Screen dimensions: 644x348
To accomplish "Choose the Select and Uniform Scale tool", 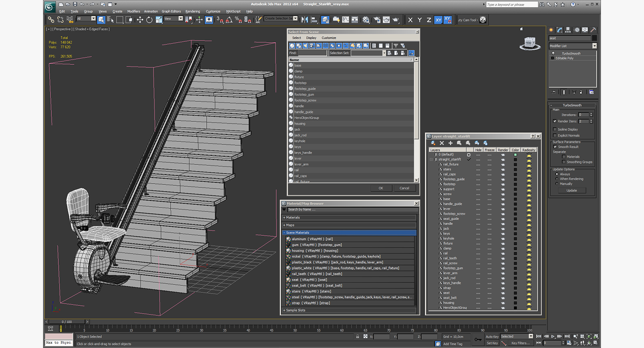I will point(159,20).
